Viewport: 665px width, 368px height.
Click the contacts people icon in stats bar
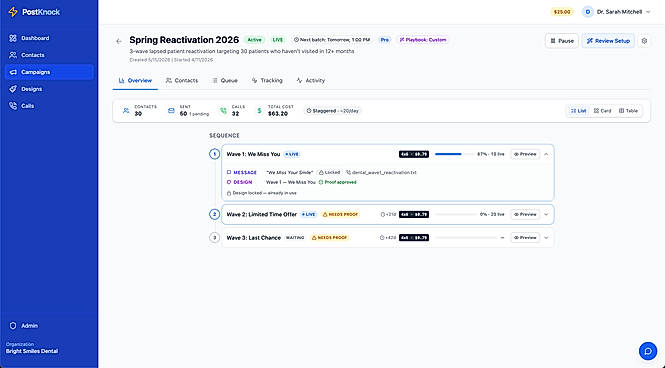pos(126,111)
